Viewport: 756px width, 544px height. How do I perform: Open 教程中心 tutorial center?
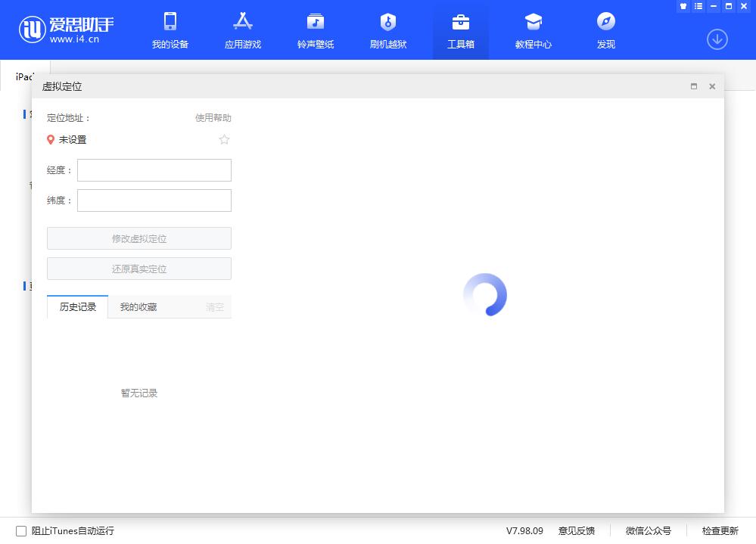534,30
